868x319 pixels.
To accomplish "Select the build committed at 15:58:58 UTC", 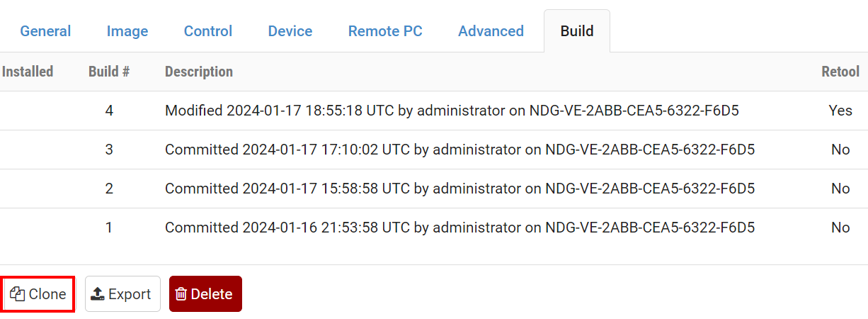I will (x=459, y=189).
